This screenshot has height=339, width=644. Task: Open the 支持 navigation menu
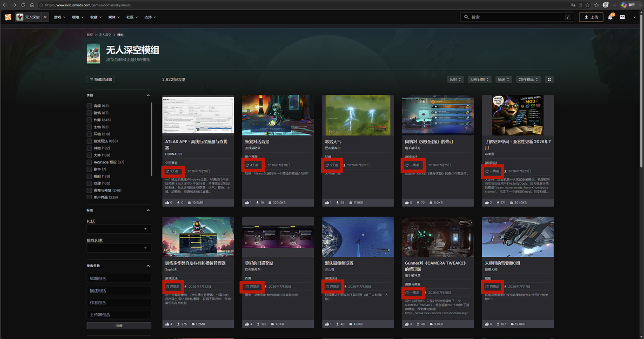(150, 17)
